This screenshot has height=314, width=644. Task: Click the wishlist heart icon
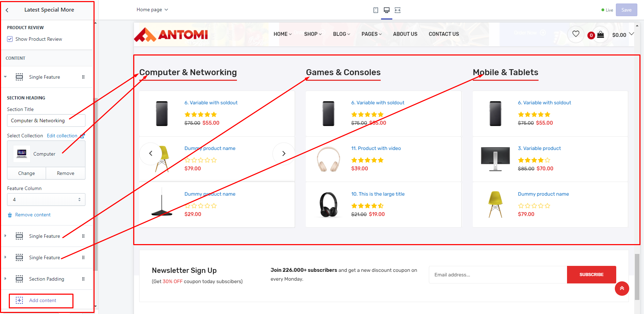coord(576,34)
